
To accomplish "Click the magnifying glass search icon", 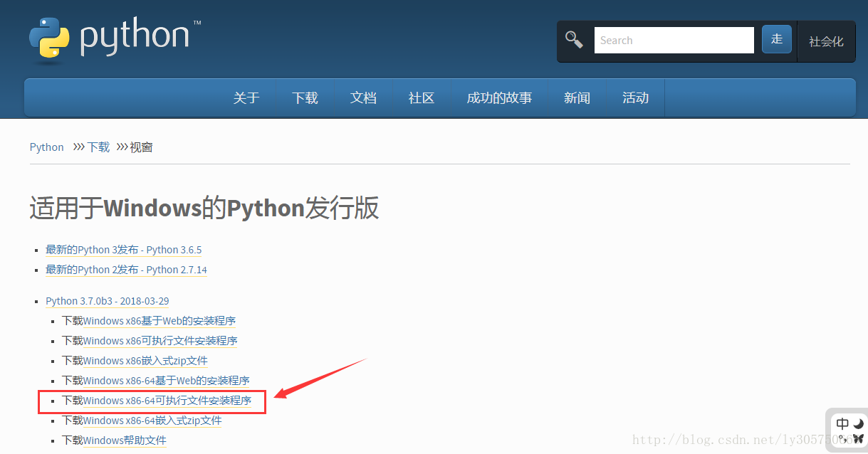I will [x=574, y=40].
